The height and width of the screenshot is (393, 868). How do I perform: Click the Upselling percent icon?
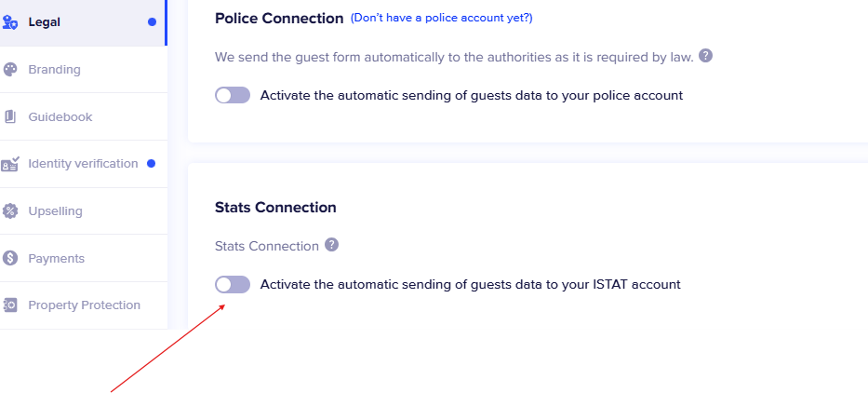pos(10,211)
